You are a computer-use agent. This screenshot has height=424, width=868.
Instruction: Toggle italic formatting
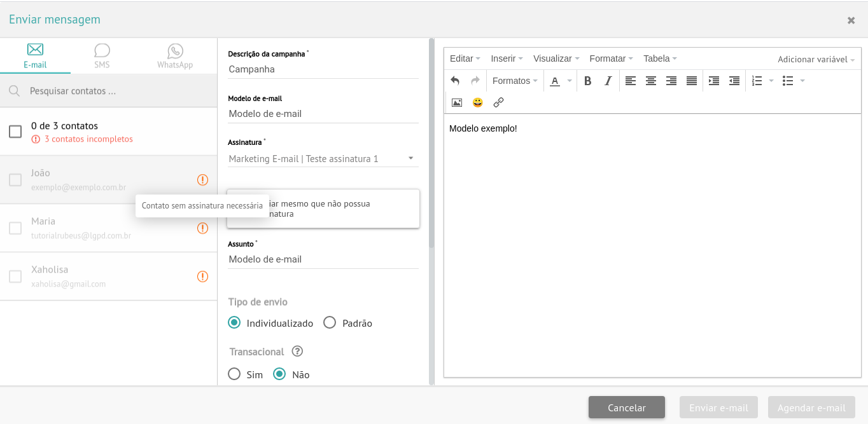tap(608, 81)
